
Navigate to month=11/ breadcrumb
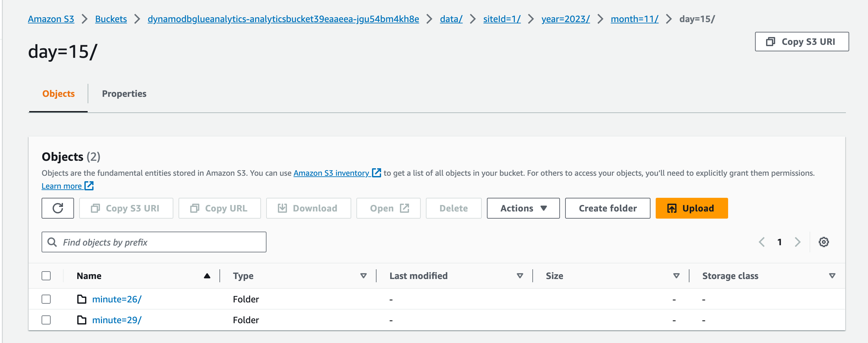point(634,19)
